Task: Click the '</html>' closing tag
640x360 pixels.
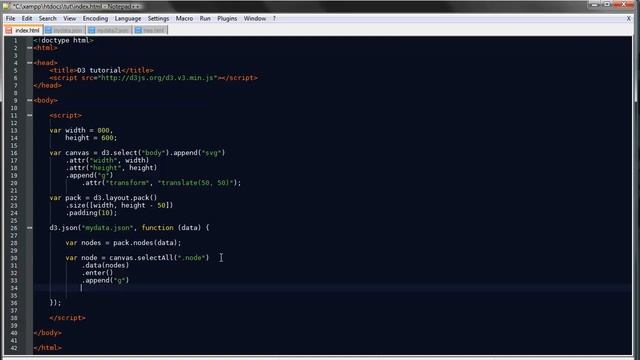Action: [x=48, y=348]
